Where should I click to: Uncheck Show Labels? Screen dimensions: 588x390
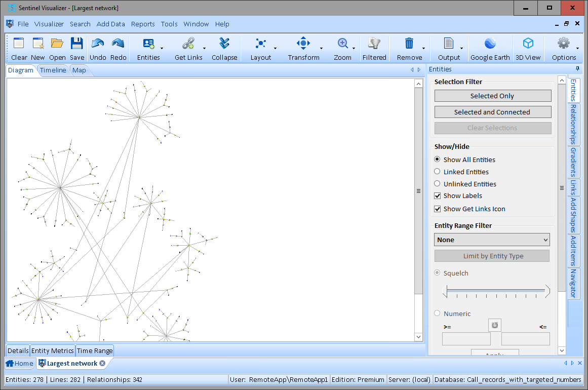coord(437,196)
